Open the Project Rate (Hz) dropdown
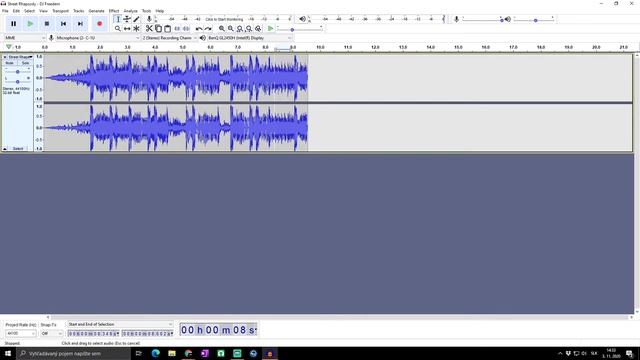This screenshot has width=640, height=360. pyautogui.click(x=20, y=333)
